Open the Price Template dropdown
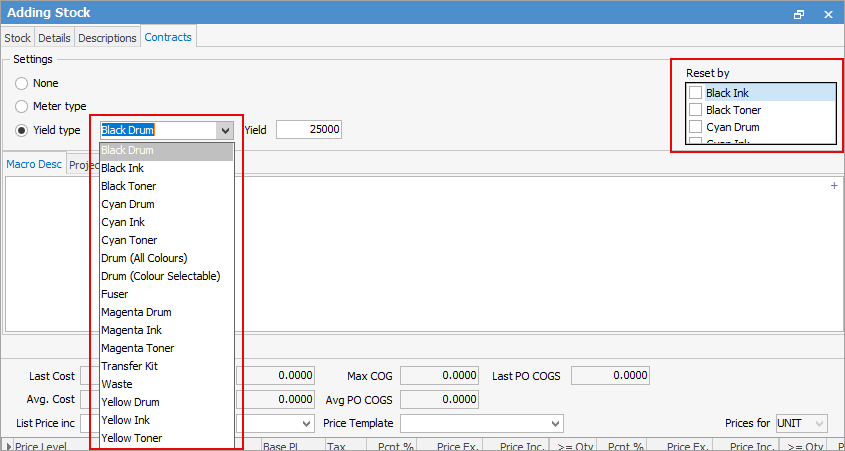The image size is (845, 451). click(556, 424)
